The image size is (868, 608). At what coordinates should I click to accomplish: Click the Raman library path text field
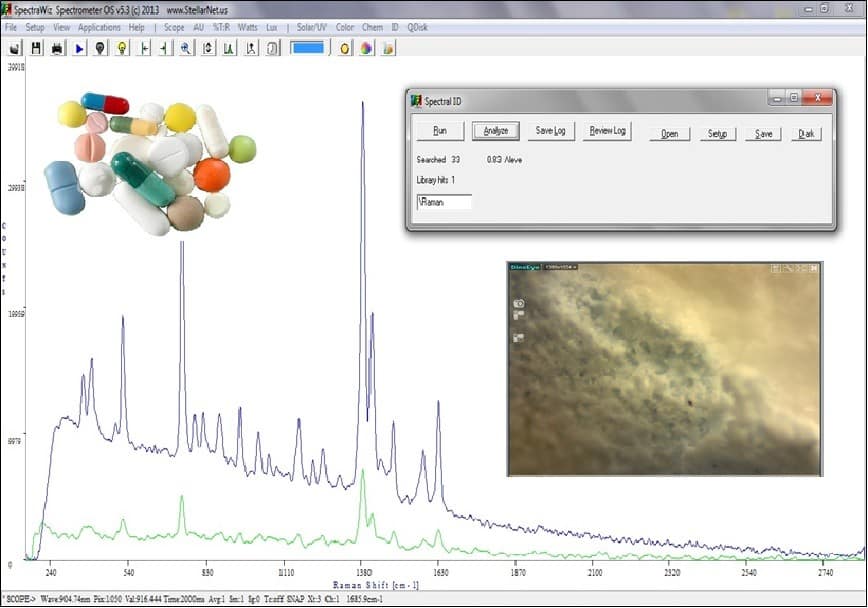(x=444, y=202)
